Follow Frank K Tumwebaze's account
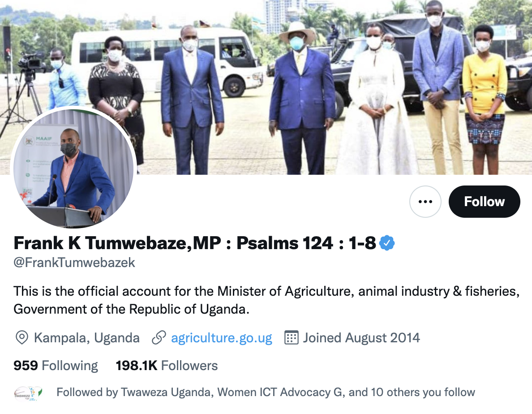 (484, 202)
